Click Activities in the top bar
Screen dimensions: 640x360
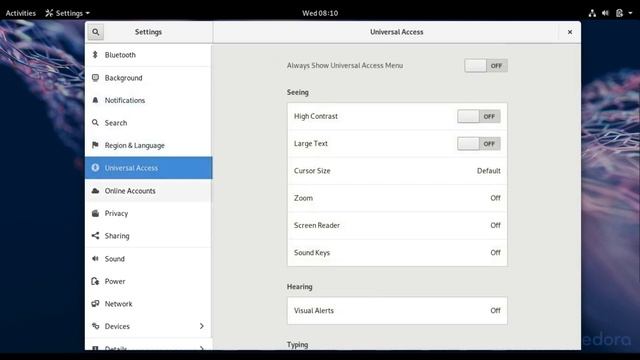[21, 13]
